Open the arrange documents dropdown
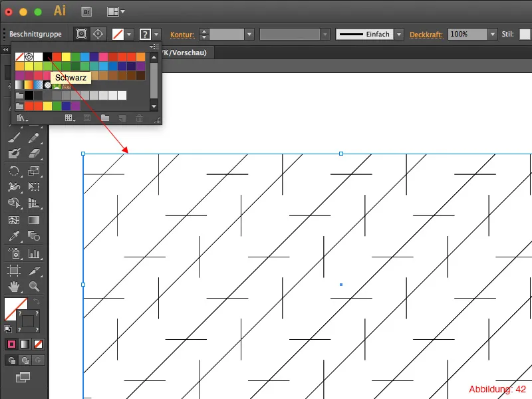Screen dimensions: 532x399 coord(116,12)
